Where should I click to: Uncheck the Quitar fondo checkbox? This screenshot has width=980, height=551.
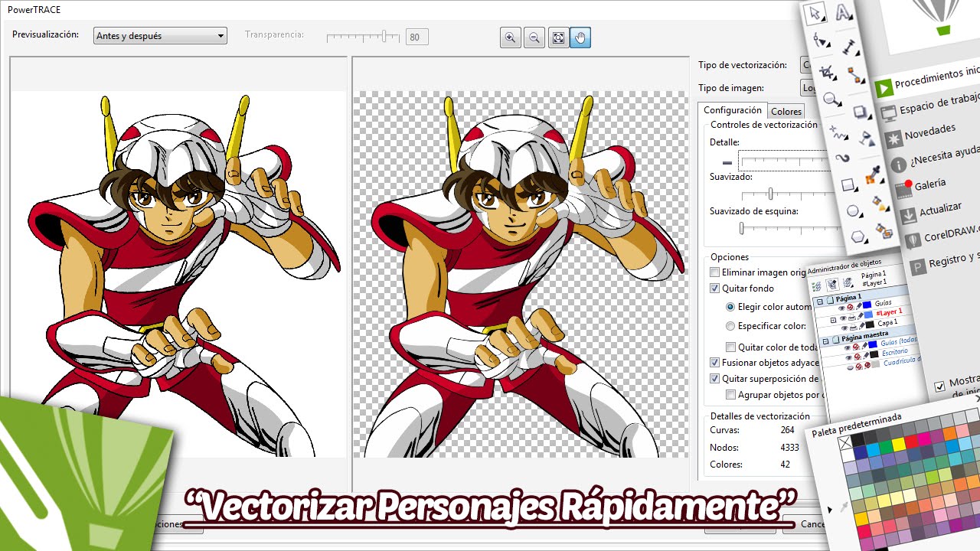715,289
